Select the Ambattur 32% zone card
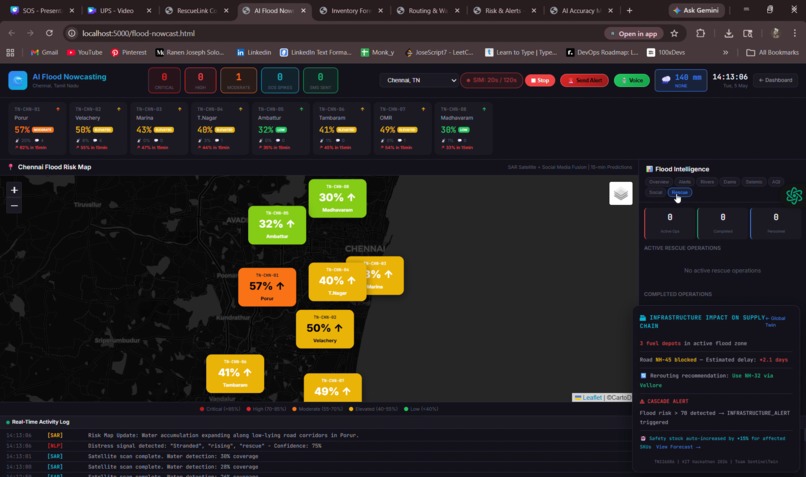Viewport: 806px width, 477px height. 281,129
